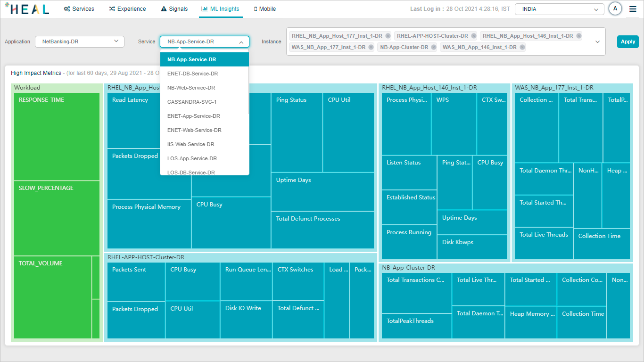Open the hamburger menu icon
The image size is (644, 362).
(x=633, y=9)
